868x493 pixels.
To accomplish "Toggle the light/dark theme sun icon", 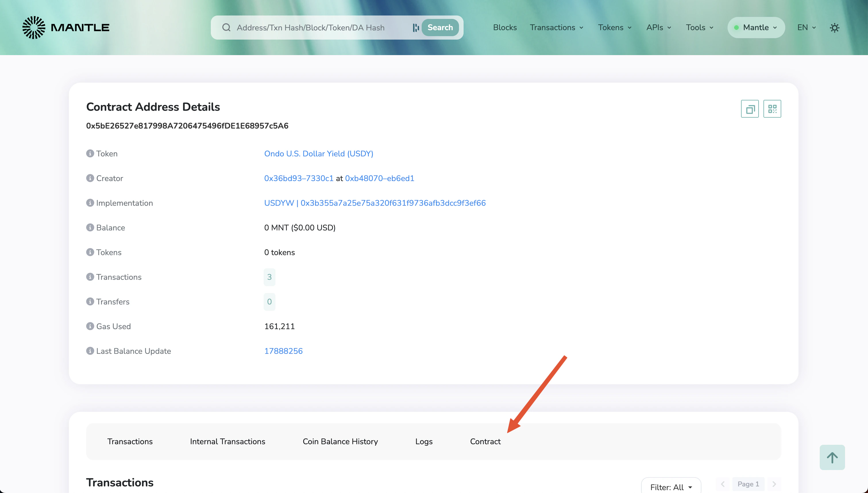I will tap(834, 28).
